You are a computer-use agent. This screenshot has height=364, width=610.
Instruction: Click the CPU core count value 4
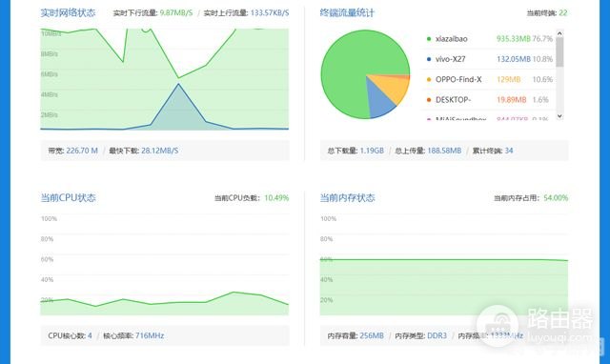point(90,335)
